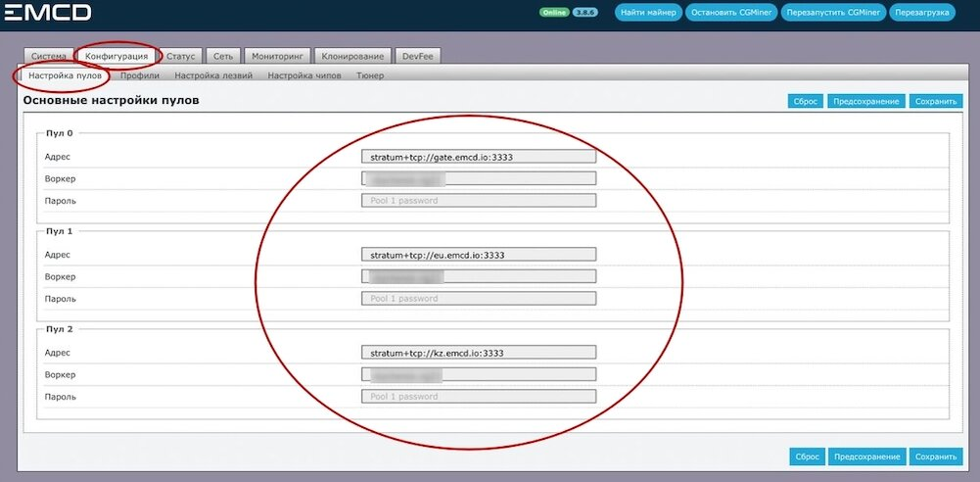Go to Настройка чипов sub-tab
This screenshot has width=980, height=482.
304,75
